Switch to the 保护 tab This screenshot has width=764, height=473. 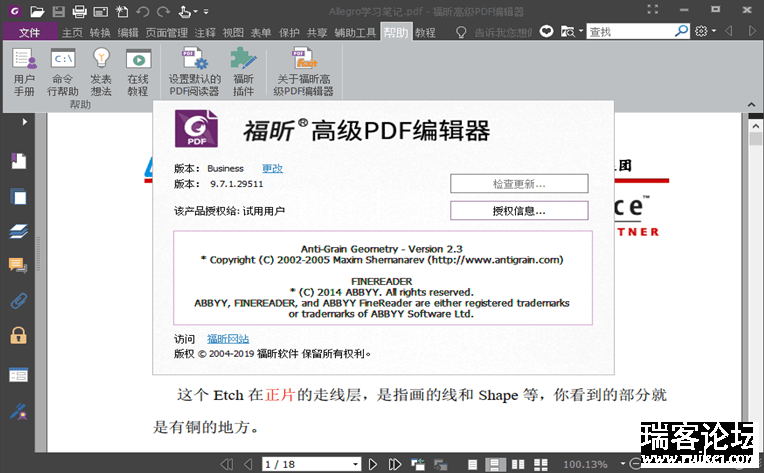[289, 33]
